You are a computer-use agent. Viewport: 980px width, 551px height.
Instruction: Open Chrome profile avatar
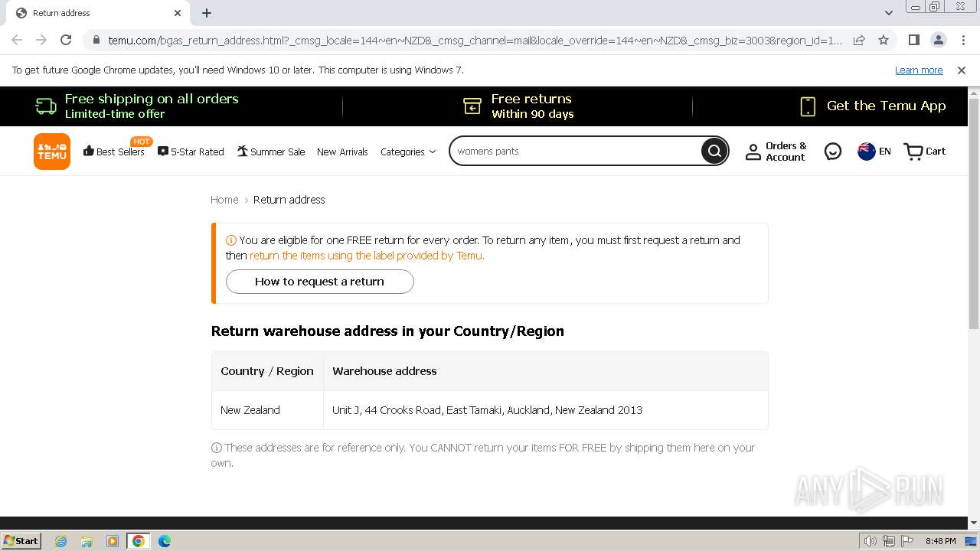[939, 40]
